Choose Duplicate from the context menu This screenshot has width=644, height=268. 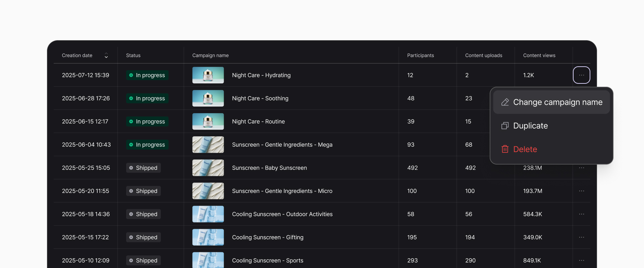pyautogui.click(x=530, y=126)
